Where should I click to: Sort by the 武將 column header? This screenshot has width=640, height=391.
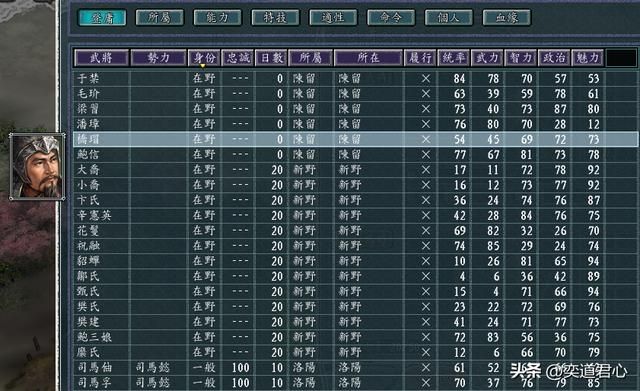coord(101,58)
